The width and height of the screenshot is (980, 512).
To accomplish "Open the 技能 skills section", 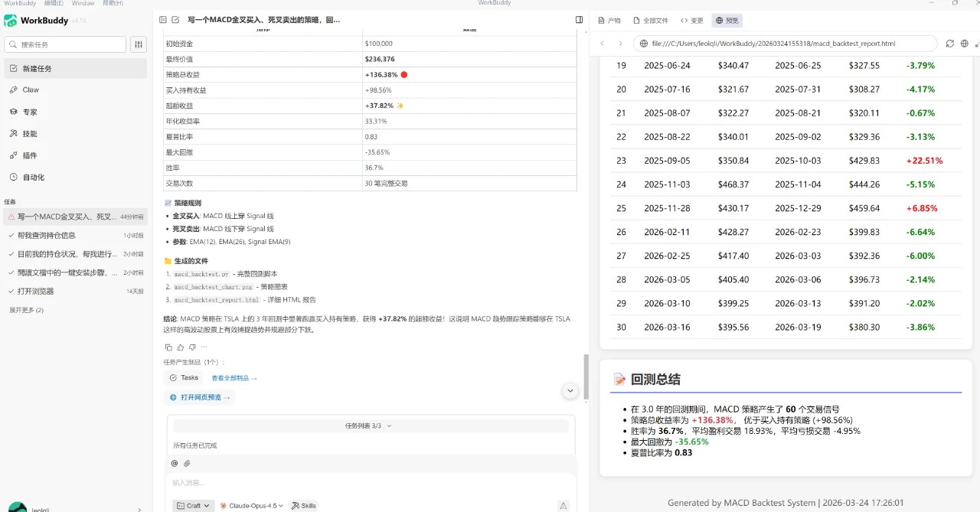I will [75, 133].
